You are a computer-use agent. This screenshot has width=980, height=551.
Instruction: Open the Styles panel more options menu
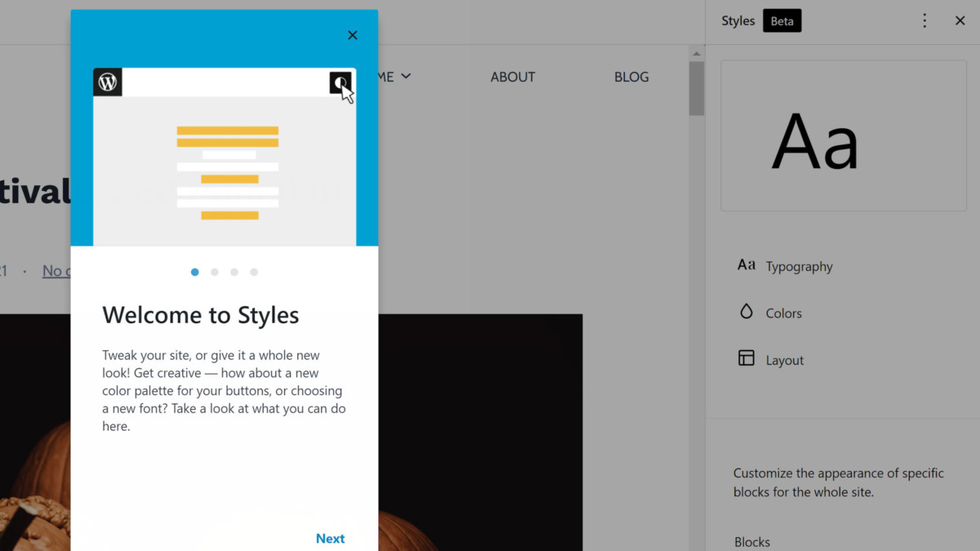point(924,21)
